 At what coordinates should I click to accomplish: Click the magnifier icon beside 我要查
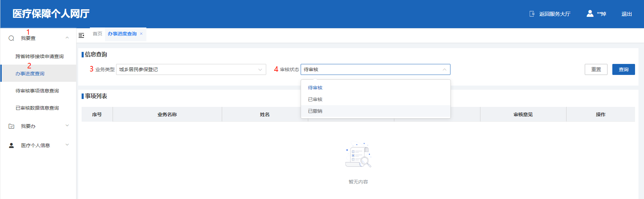(11, 38)
